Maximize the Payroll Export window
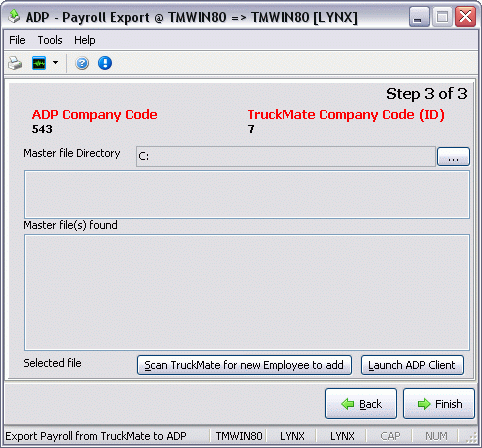The width and height of the screenshot is (482, 448). tap(442, 17)
